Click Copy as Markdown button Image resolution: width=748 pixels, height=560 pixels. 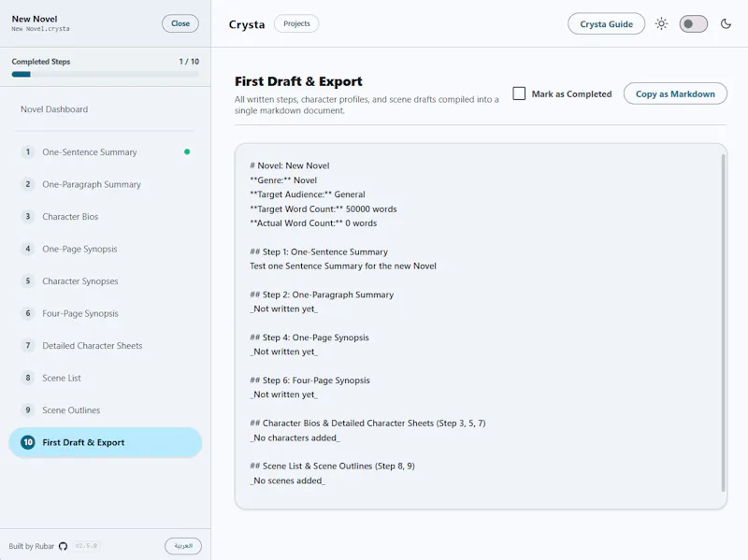675,94
